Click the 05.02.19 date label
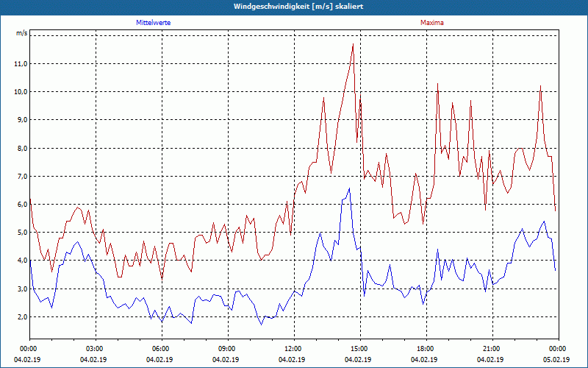The width and height of the screenshot is (588, 368). tap(556, 360)
